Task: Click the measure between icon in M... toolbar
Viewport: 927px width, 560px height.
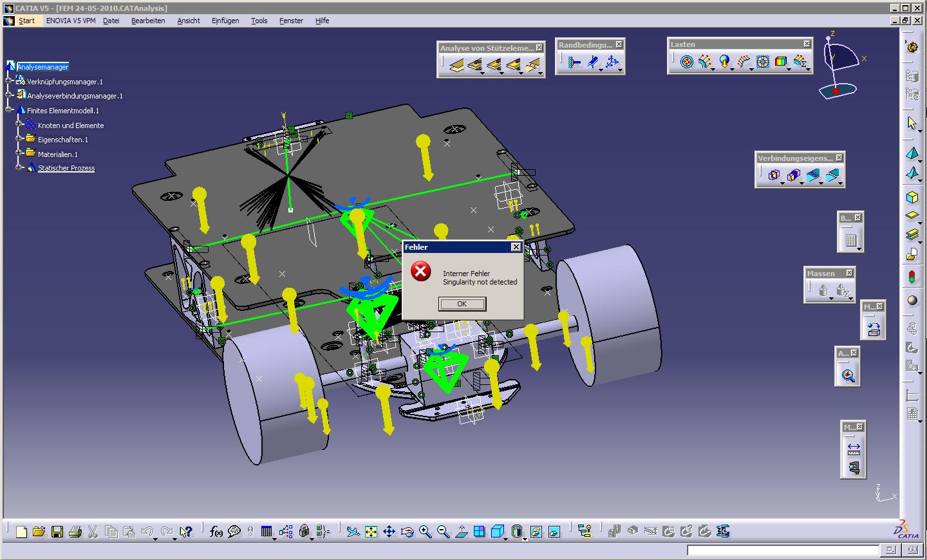Action: pos(854,448)
